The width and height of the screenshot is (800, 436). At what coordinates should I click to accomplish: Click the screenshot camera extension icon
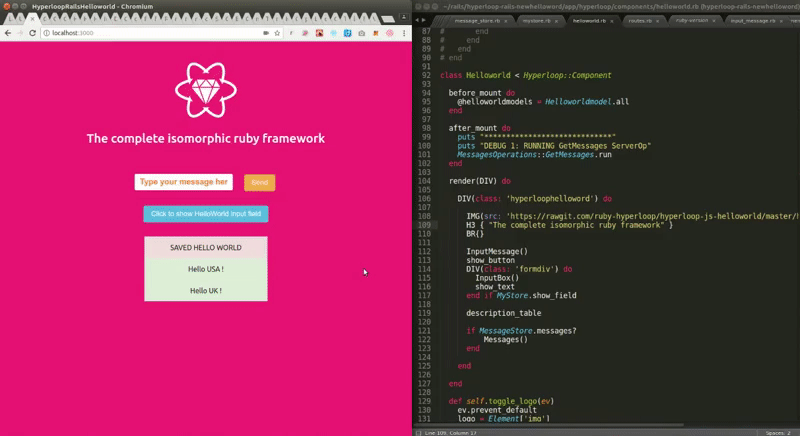[362, 33]
